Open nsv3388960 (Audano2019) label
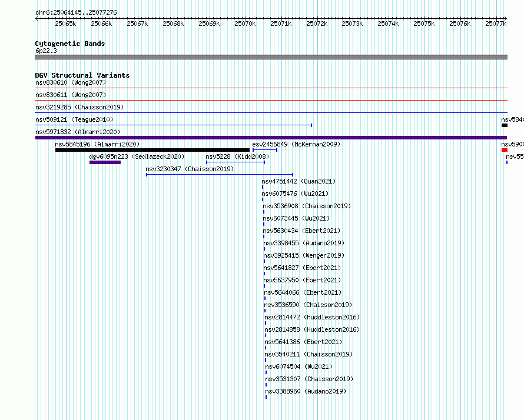The image size is (524, 420). click(x=306, y=391)
